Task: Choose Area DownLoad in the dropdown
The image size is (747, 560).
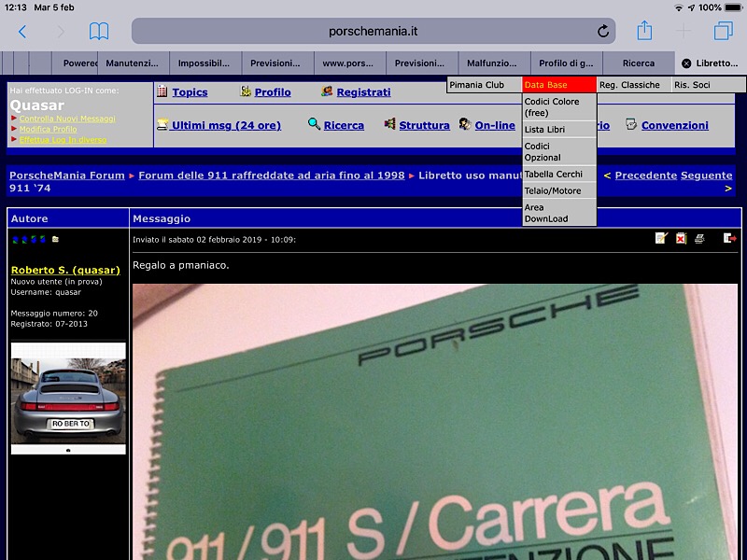Action: click(559, 213)
